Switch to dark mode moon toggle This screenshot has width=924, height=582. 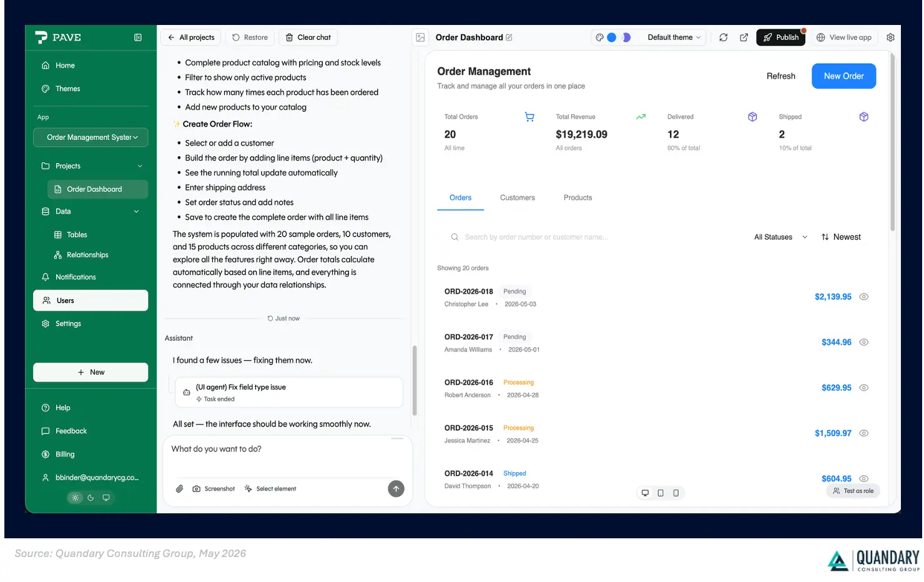91,498
